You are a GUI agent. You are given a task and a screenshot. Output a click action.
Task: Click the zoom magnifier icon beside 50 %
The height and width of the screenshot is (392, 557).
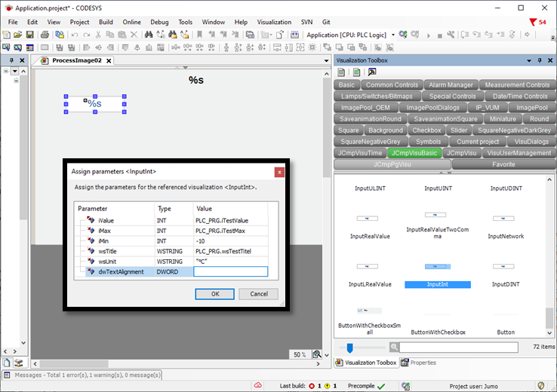318,354
